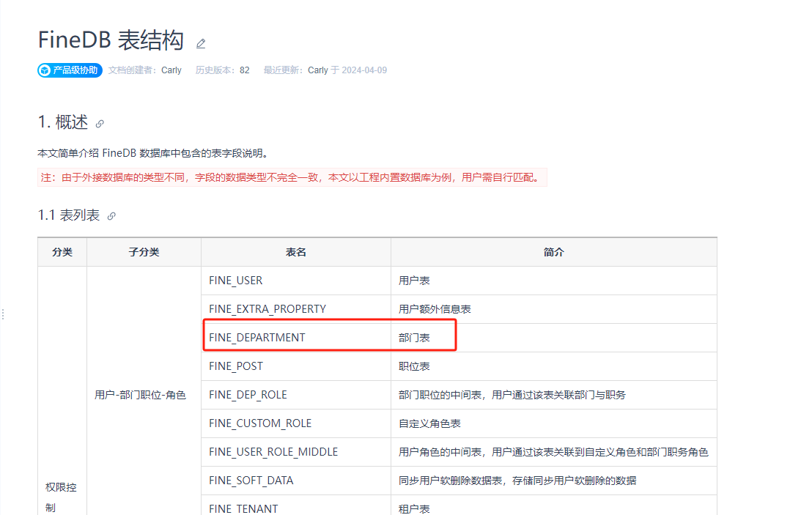Click the 用户表 description cell
The height and width of the screenshot is (515, 812).
point(553,281)
